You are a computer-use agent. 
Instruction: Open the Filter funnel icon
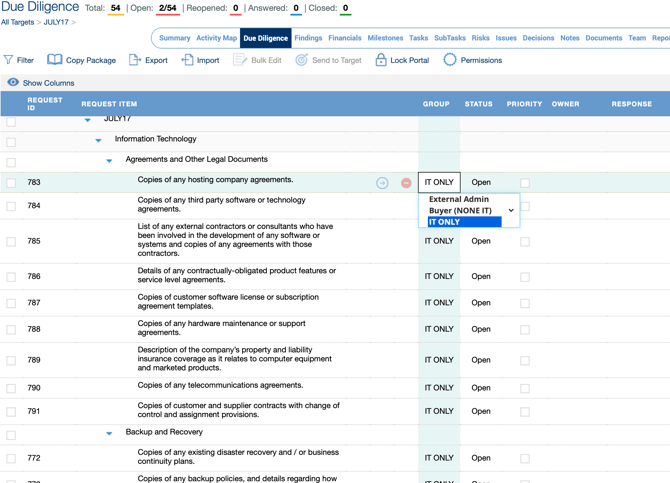pyautogui.click(x=8, y=60)
